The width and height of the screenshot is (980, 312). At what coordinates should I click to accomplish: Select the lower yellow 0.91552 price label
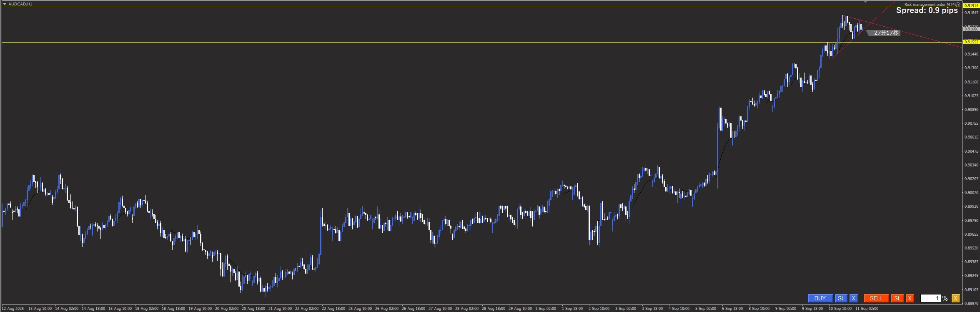click(x=971, y=42)
